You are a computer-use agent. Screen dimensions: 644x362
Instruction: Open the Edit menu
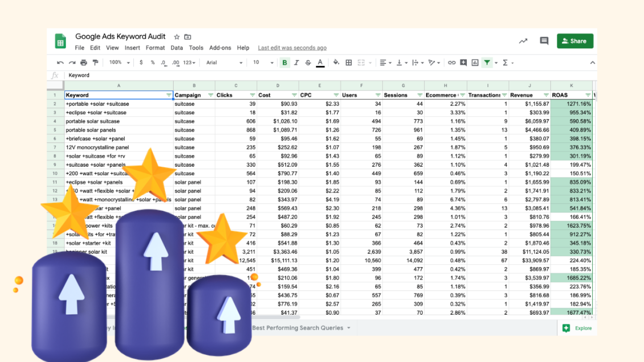point(95,48)
